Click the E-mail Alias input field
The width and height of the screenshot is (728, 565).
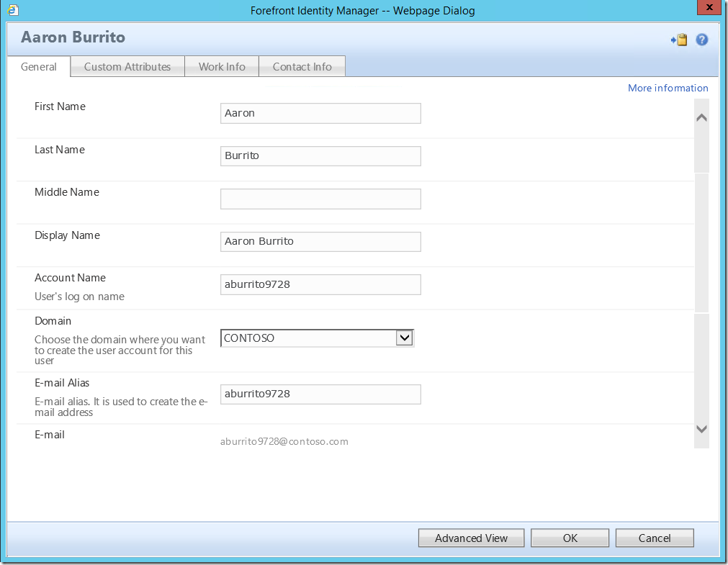coord(320,394)
